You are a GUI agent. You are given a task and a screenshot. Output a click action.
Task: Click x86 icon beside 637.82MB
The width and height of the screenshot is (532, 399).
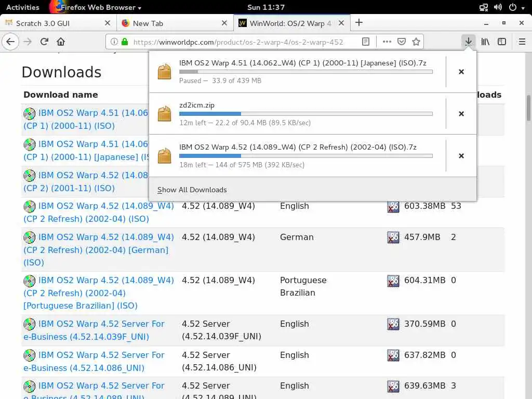coord(393,355)
